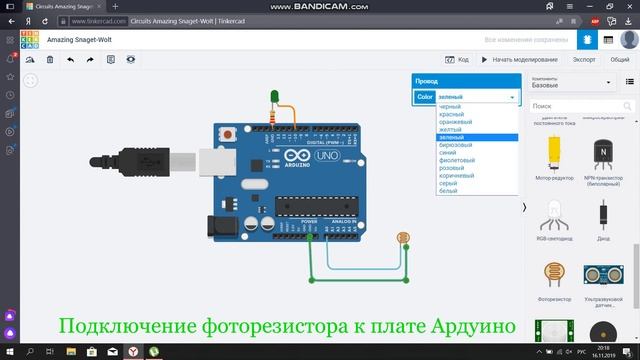640x360 pixels.
Task: Open the Windows Start menu
Action: (x=10, y=351)
